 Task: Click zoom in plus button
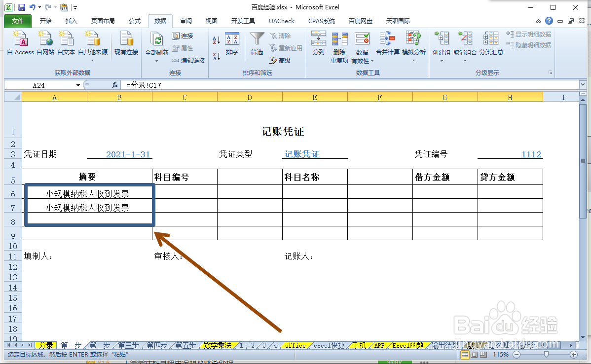(x=574, y=355)
